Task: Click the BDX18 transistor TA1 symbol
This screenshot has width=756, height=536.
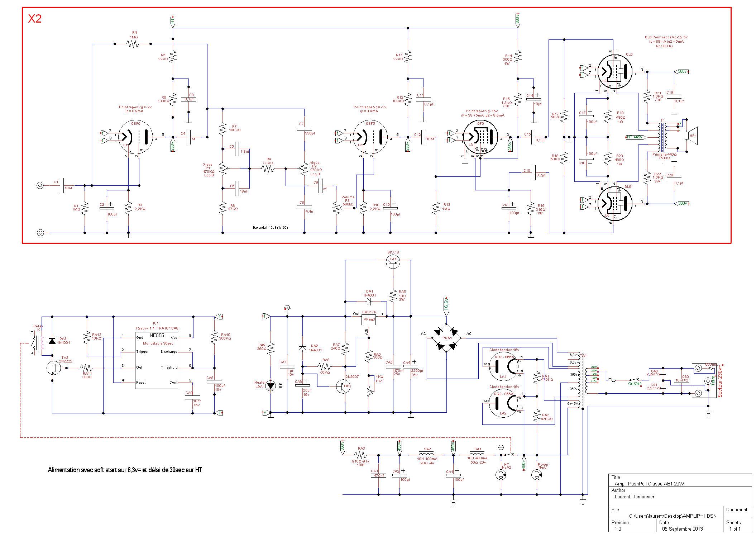Action: (x=393, y=262)
